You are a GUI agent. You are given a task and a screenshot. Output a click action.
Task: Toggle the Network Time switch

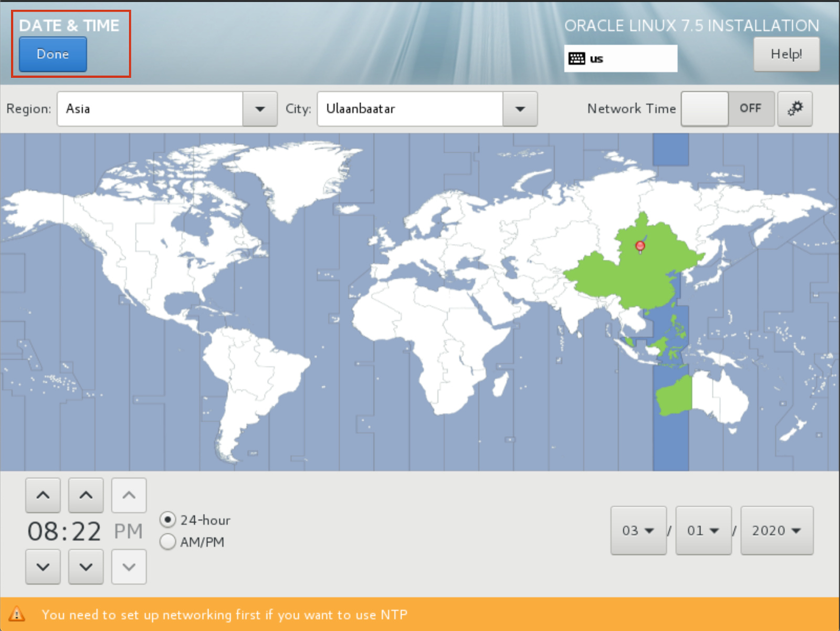(728, 109)
